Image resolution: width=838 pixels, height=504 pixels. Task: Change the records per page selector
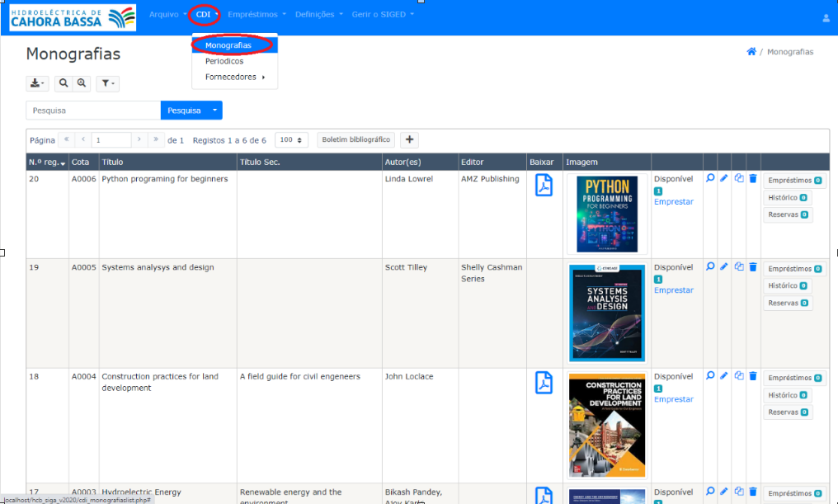292,140
